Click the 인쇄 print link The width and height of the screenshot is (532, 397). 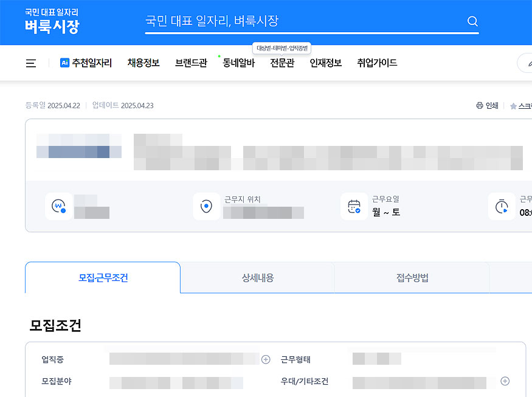(492, 106)
